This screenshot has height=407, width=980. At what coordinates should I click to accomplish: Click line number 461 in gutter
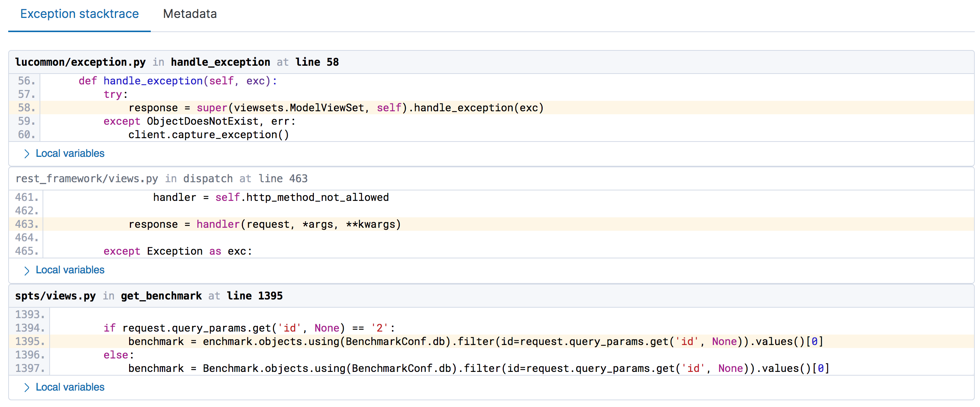click(26, 197)
